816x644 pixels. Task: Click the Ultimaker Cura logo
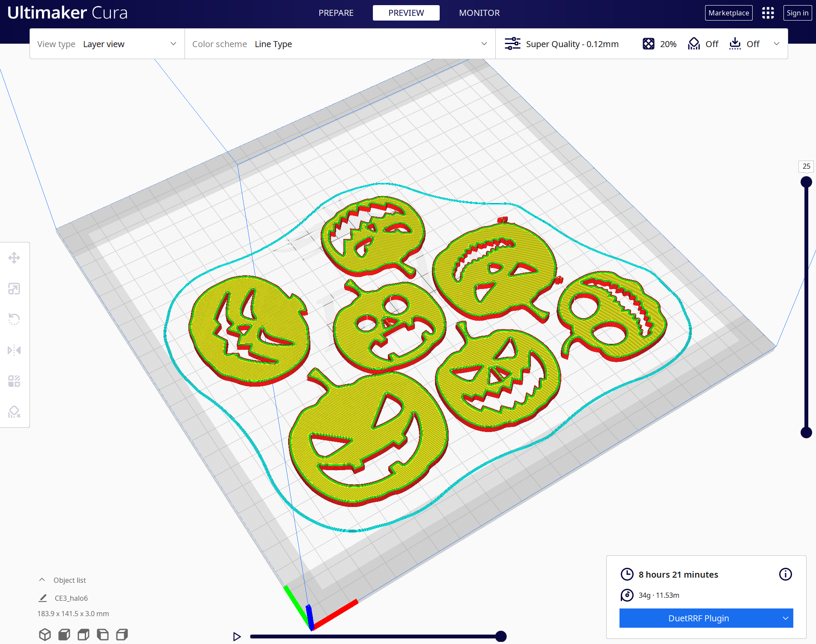68,13
